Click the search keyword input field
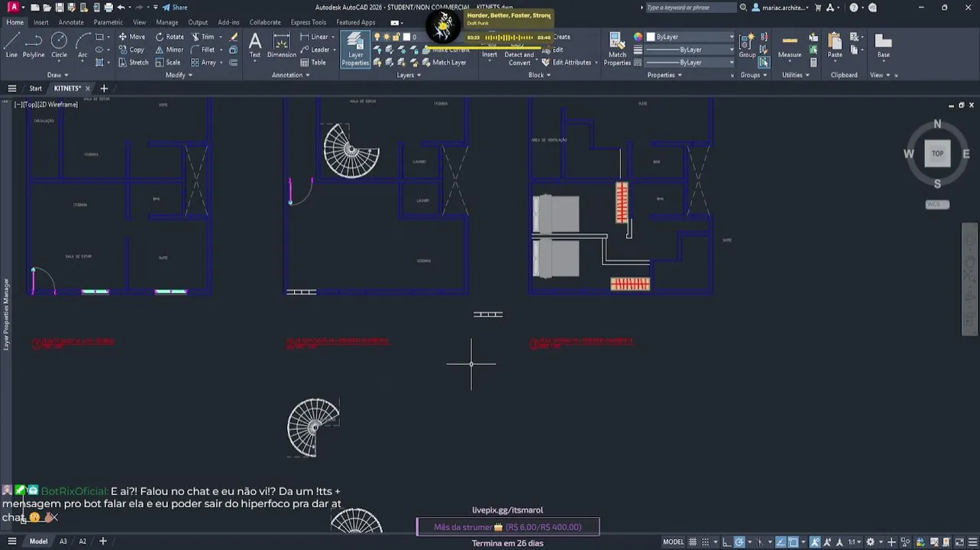This screenshot has width=980, height=550. [x=690, y=8]
